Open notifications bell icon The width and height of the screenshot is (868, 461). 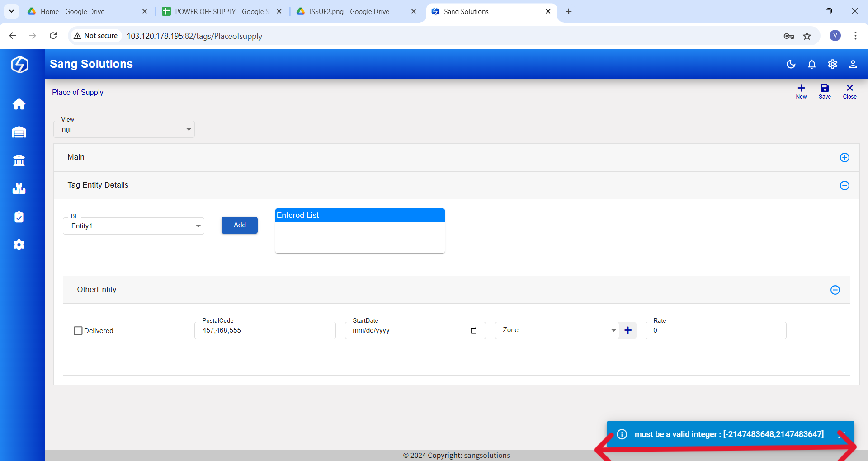click(x=811, y=64)
